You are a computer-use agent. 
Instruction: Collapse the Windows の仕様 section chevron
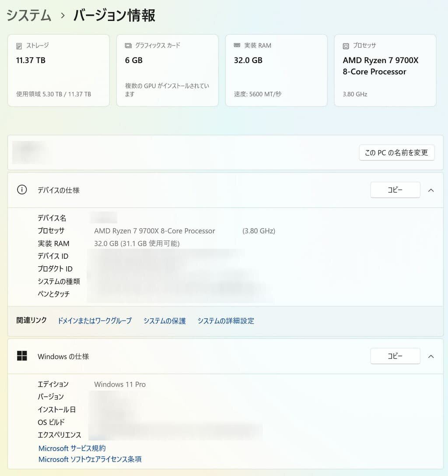(x=430, y=356)
